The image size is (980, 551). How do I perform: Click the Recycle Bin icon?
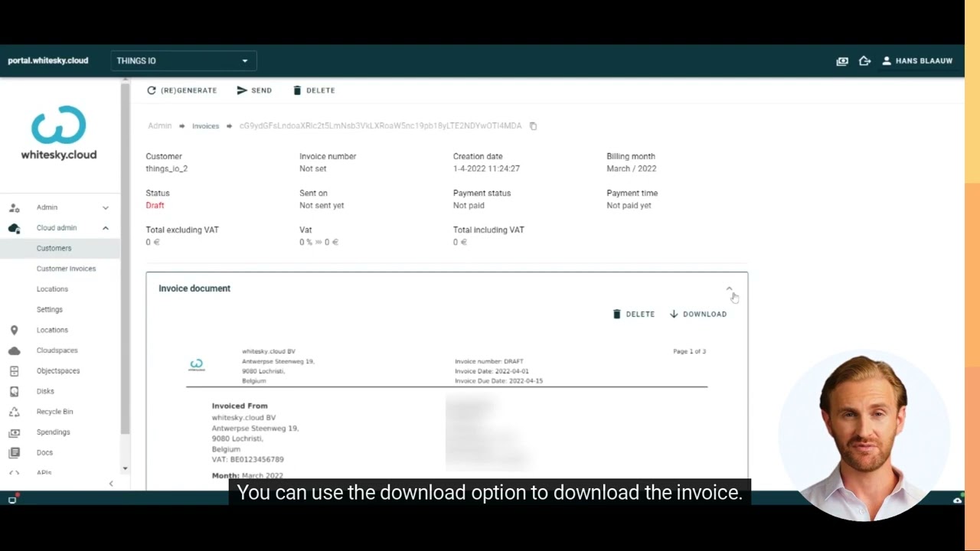pyautogui.click(x=14, y=412)
